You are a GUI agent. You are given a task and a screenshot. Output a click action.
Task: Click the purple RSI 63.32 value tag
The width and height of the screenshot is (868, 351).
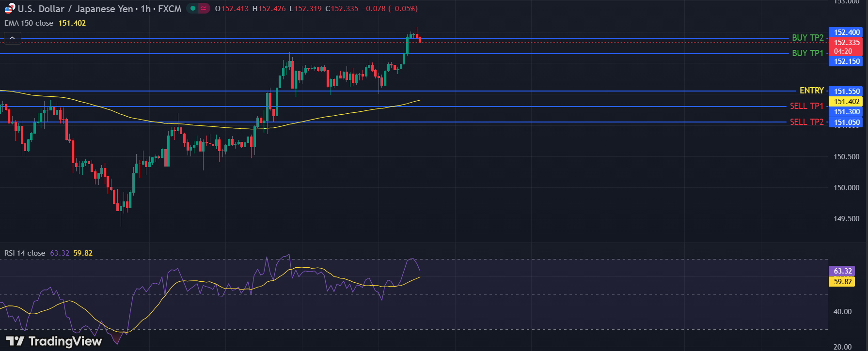[x=842, y=271]
